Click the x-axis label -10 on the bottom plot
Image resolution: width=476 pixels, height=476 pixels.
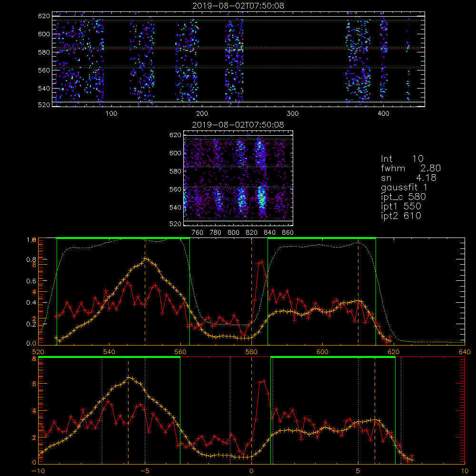point(38,471)
